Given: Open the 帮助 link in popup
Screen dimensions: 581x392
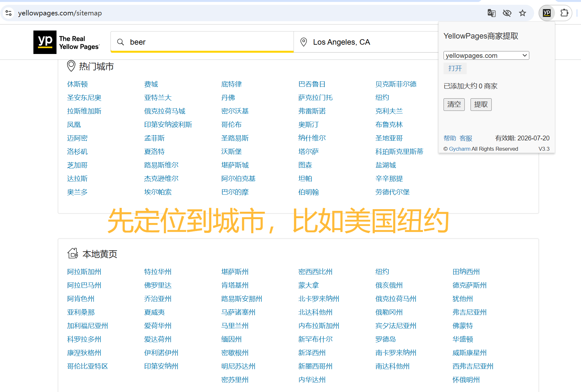Looking at the screenshot, I should 450,138.
